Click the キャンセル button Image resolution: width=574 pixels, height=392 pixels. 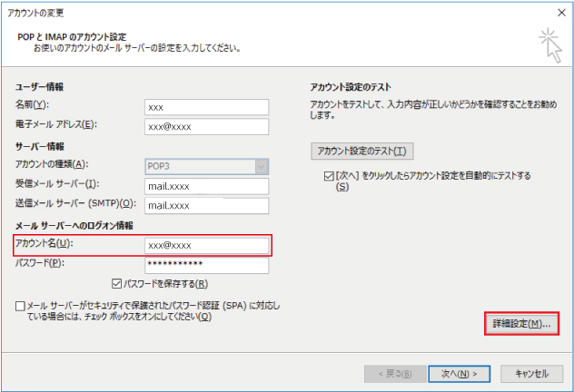click(531, 374)
